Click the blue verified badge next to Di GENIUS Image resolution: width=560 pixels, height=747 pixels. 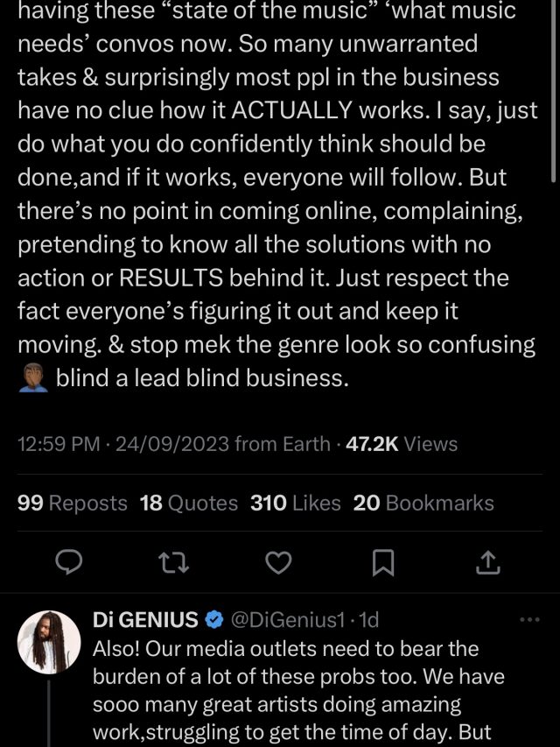pos(213,621)
